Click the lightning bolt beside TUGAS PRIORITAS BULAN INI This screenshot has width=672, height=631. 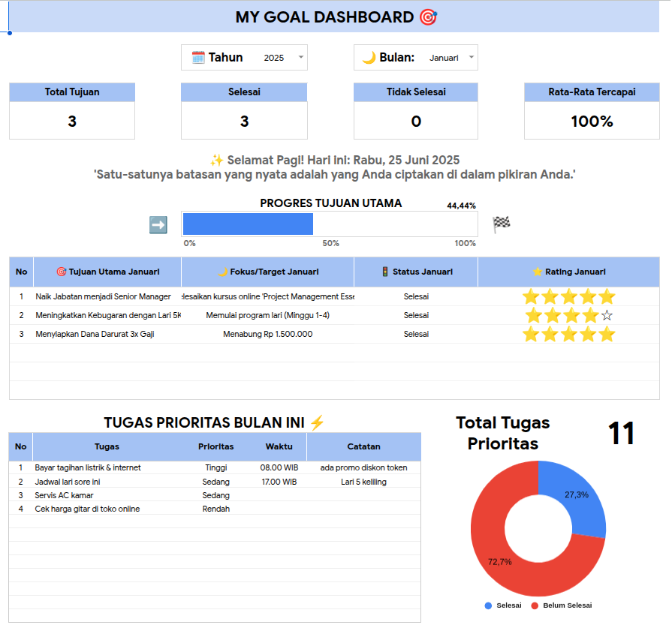tap(316, 422)
